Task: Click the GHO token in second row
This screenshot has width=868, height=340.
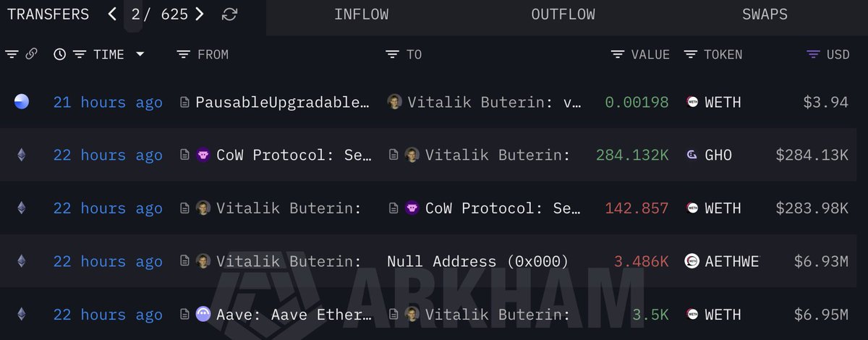Action: click(x=718, y=155)
